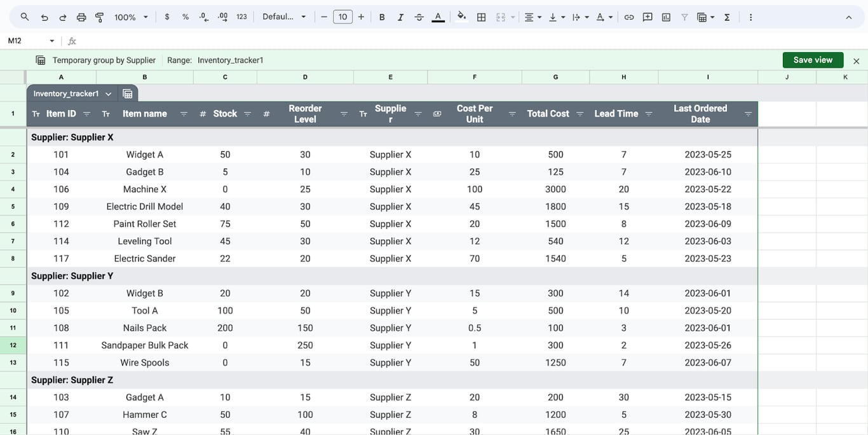This screenshot has height=435, width=868.
Task: Select the Supplier: Supplier Z group header
Action: [392, 380]
